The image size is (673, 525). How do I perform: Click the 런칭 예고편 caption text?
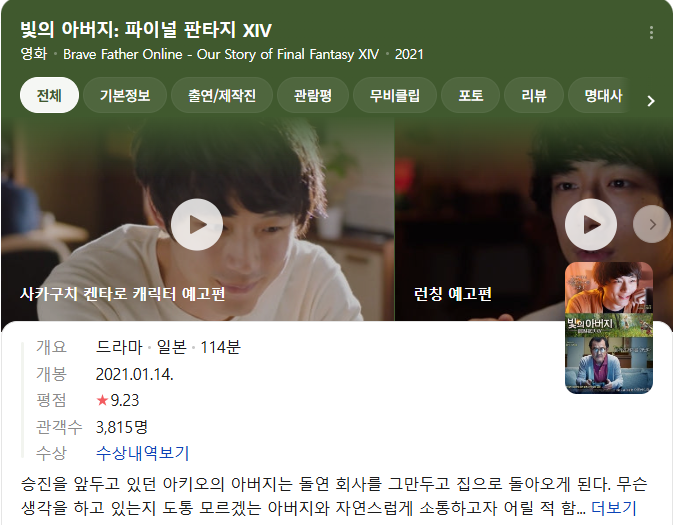click(452, 294)
